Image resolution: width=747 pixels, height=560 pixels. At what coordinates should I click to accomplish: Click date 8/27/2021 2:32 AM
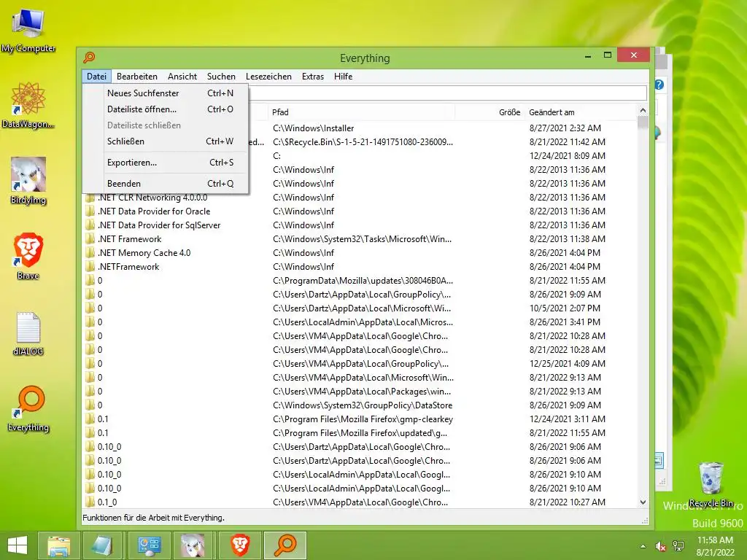(565, 128)
